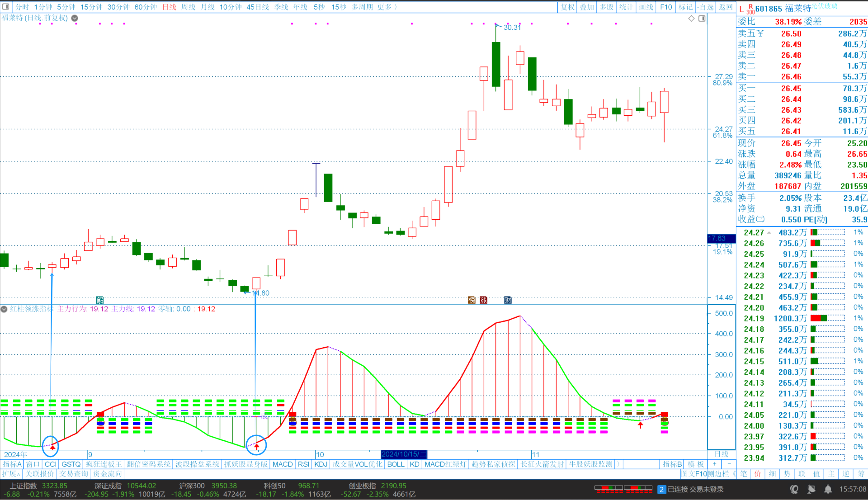Click the 涨 marker icon on chart
The height and width of the screenshot is (500, 868).
click(483, 300)
